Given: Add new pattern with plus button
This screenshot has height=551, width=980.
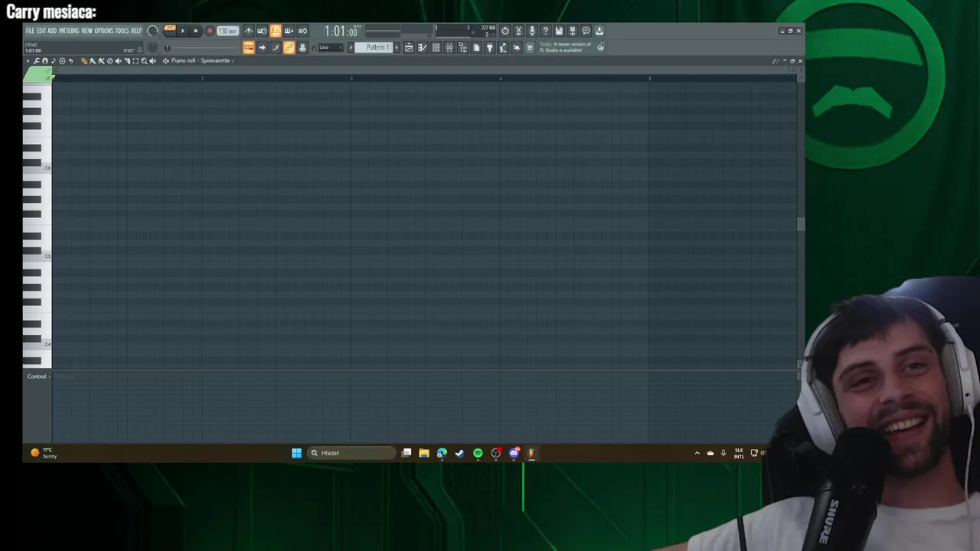Looking at the screenshot, I should [397, 47].
